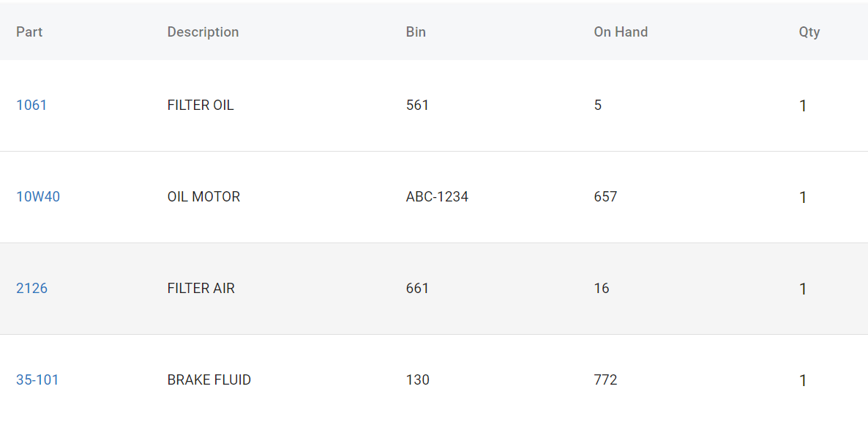The image size is (868, 422).
Task: Select the OIL MOTOR description cell
Action: (x=203, y=197)
